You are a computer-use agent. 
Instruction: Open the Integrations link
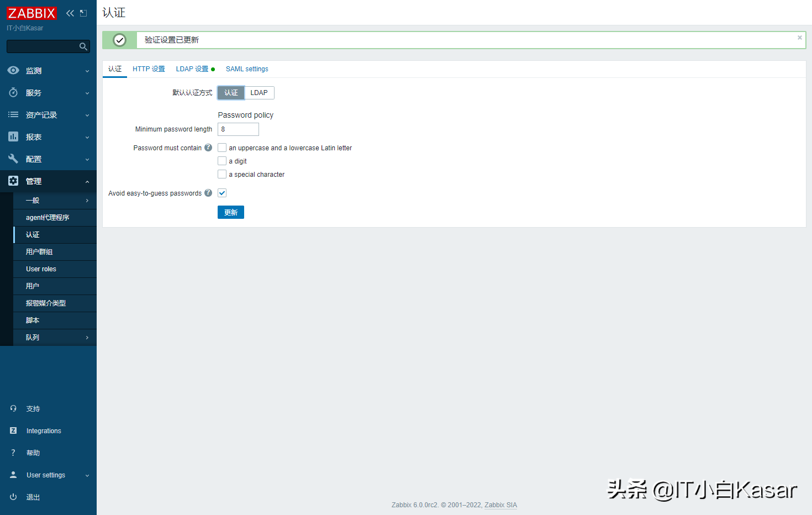(x=44, y=431)
